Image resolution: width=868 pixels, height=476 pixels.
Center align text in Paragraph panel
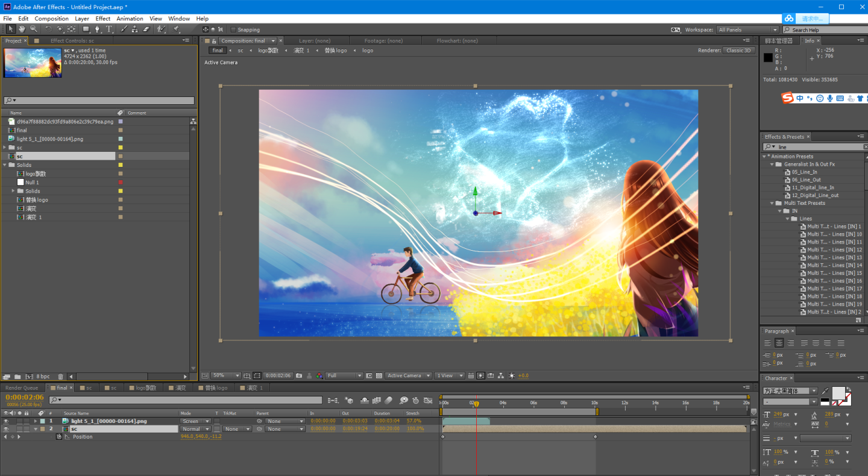[x=779, y=343]
